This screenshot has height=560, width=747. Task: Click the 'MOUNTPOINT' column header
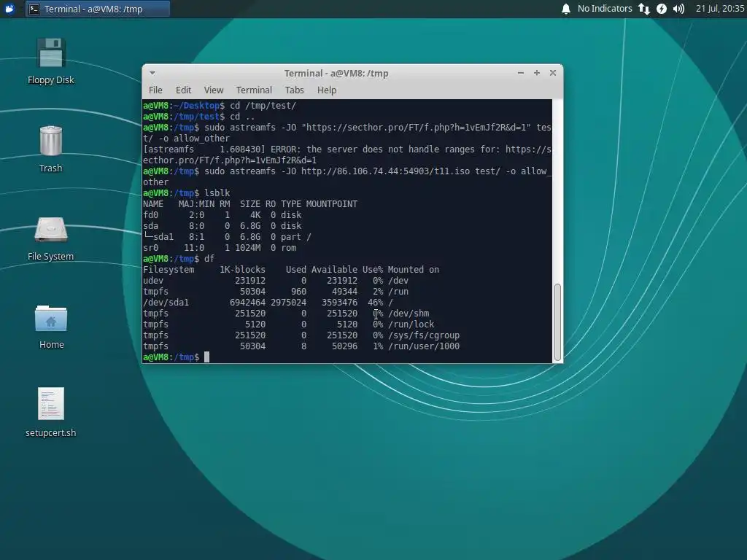tap(332, 204)
